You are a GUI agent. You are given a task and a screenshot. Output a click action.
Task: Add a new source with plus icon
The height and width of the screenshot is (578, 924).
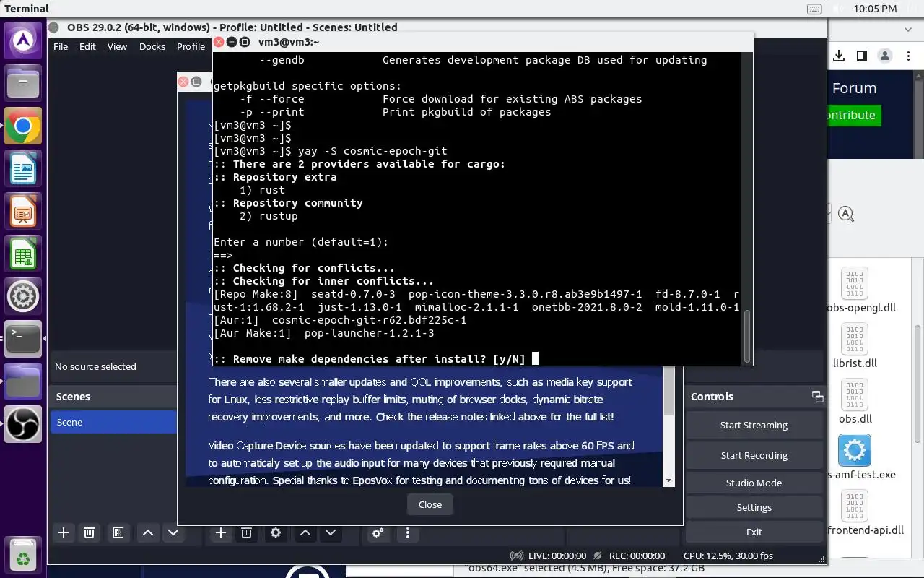(x=221, y=532)
